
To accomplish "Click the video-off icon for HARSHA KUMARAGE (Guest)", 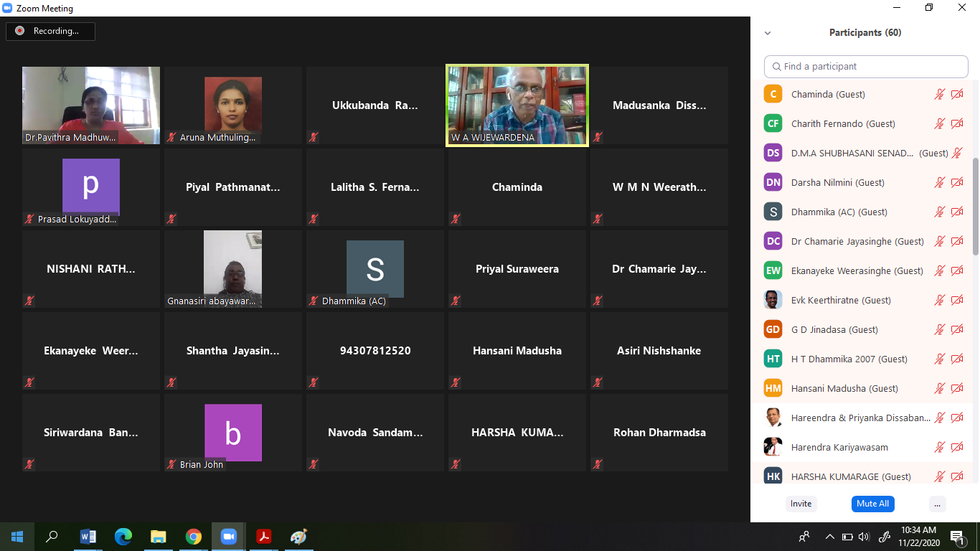I will [957, 476].
